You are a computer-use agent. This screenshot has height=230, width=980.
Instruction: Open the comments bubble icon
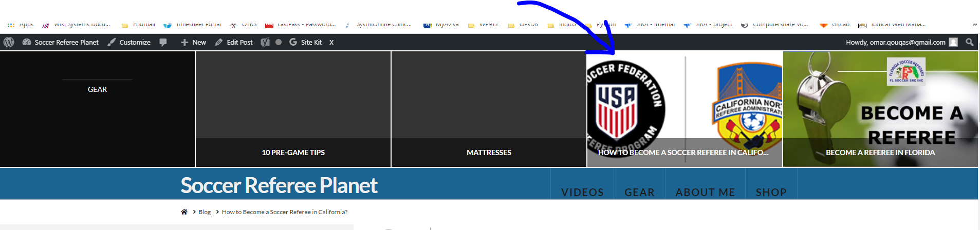[x=163, y=42]
